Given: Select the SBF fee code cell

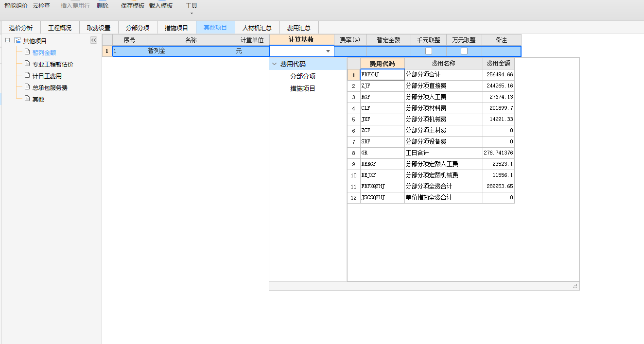Looking at the screenshot, I should point(383,142).
